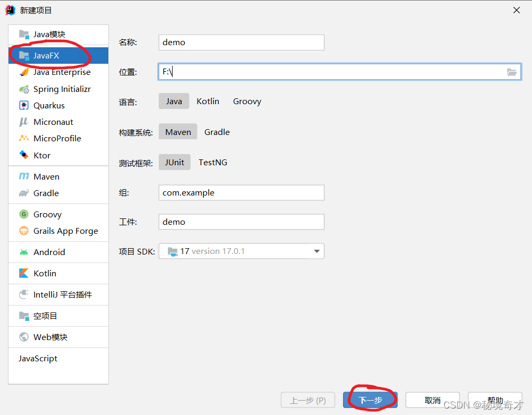Viewport: 532px width, 415px height.
Task: Click the 帮助 help button
Action: pyautogui.click(x=495, y=400)
